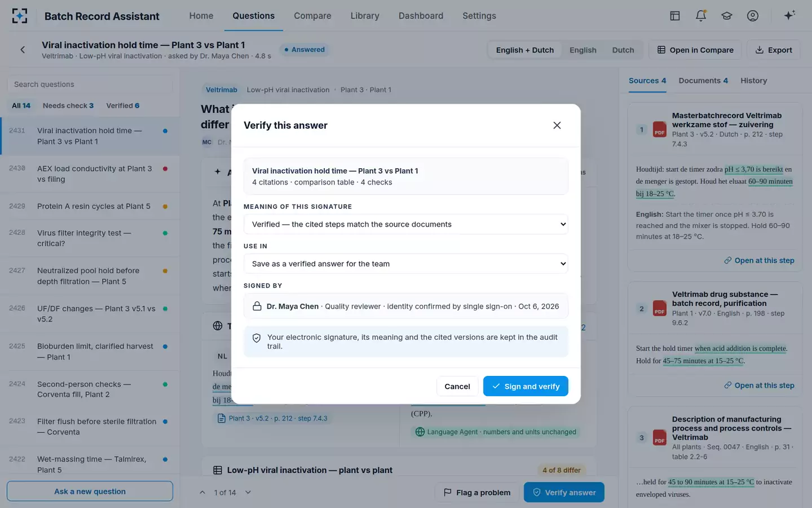
Task: Select question 2425 Bioburden limit
Action: click(x=90, y=352)
